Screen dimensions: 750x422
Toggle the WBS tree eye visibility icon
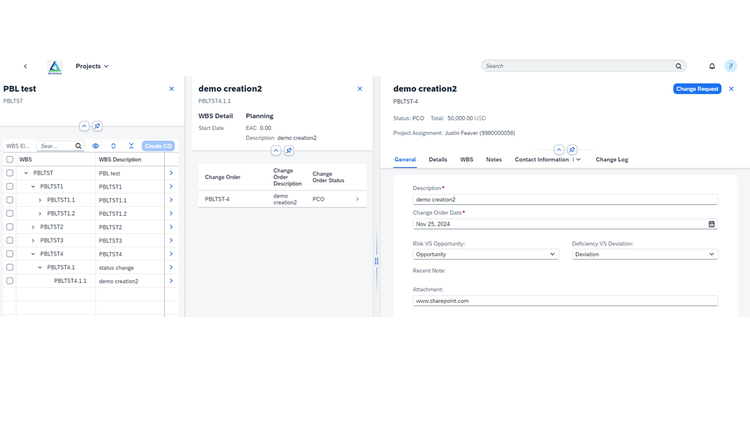(x=95, y=146)
